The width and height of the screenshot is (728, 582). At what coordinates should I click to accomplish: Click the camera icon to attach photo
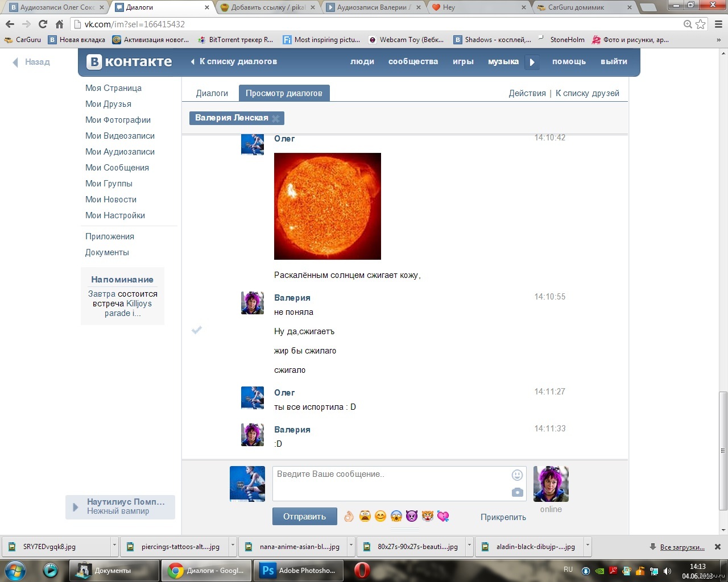[x=517, y=492]
